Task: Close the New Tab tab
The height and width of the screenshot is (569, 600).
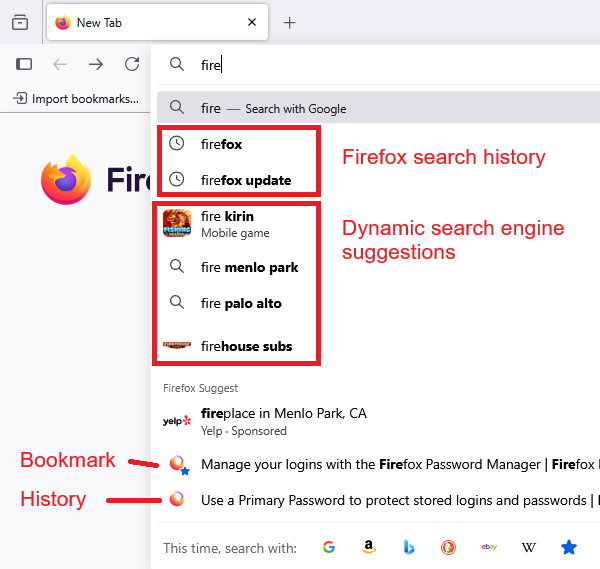Action: click(x=252, y=22)
